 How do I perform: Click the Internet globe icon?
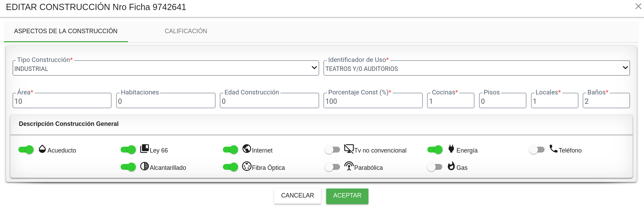[x=247, y=149]
